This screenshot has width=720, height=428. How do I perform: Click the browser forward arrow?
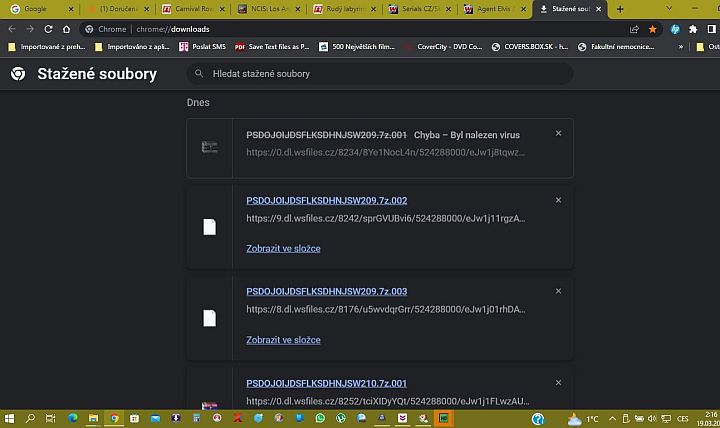[x=30, y=29]
